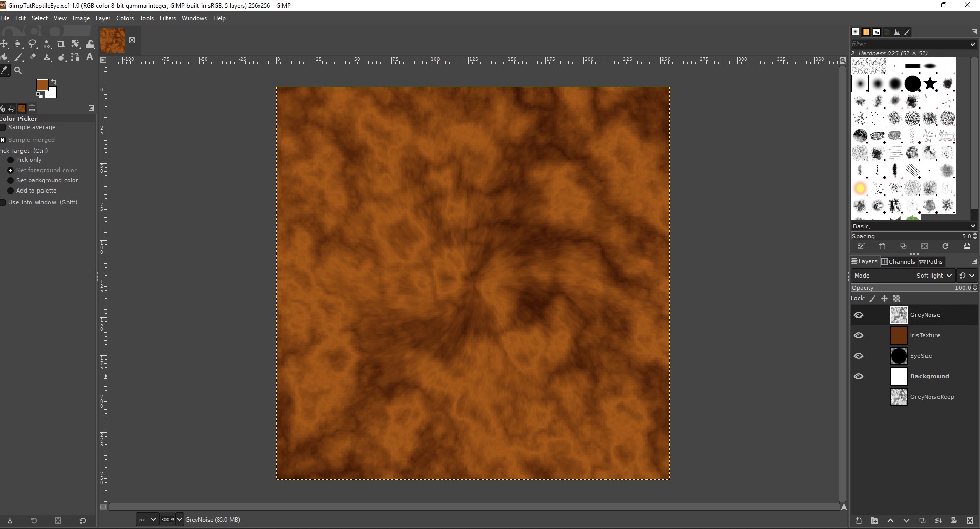The width and height of the screenshot is (980, 529).
Task: Hide the IrisTexture layer
Action: pos(859,335)
